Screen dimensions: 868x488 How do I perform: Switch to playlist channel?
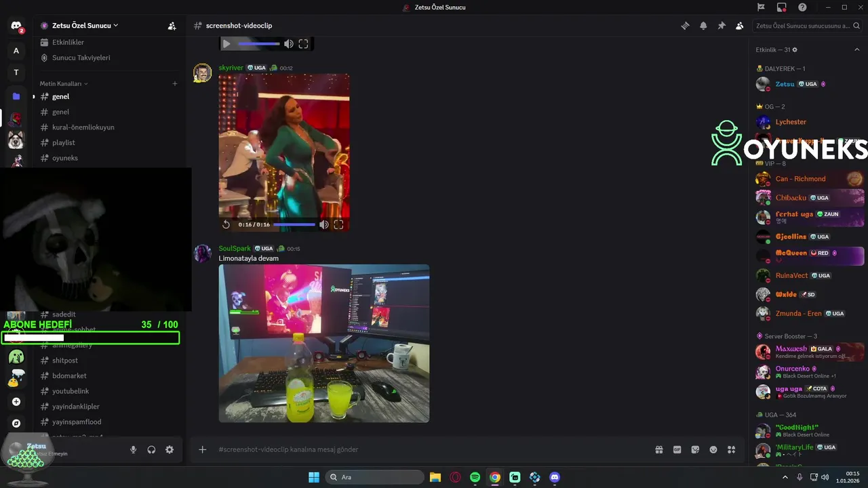(63, 142)
